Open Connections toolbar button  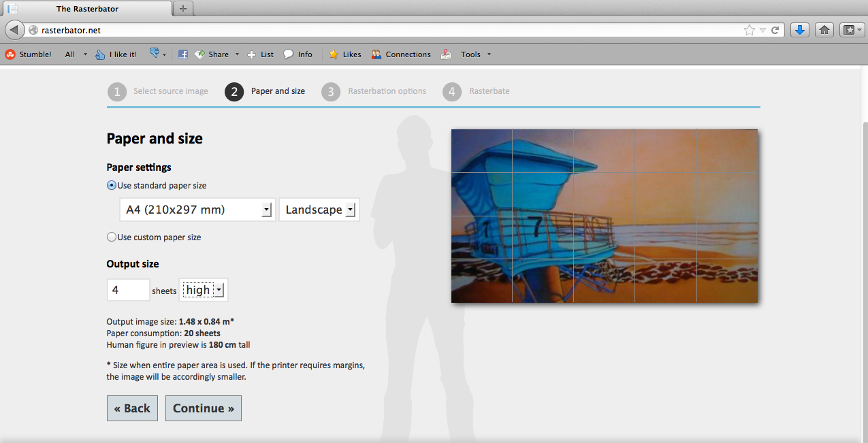(x=401, y=54)
